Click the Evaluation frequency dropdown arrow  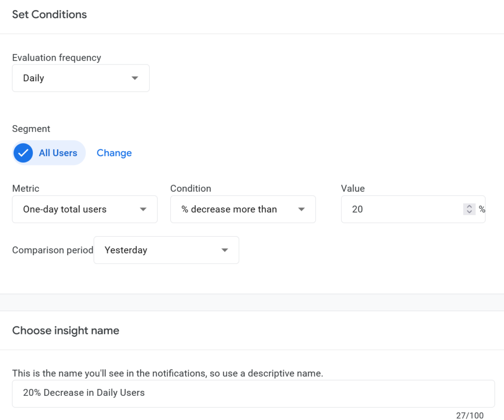[135, 78]
